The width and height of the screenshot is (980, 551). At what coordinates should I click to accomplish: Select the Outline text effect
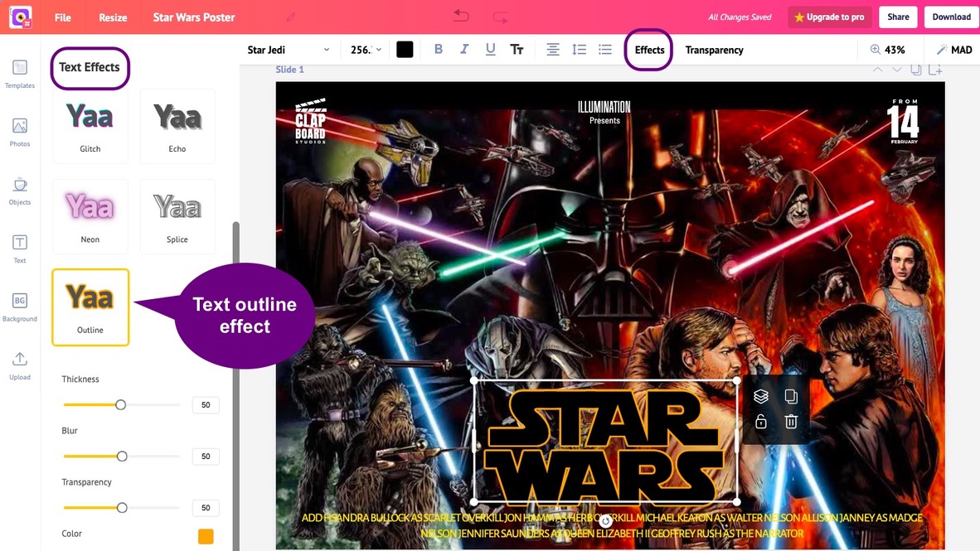point(90,307)
